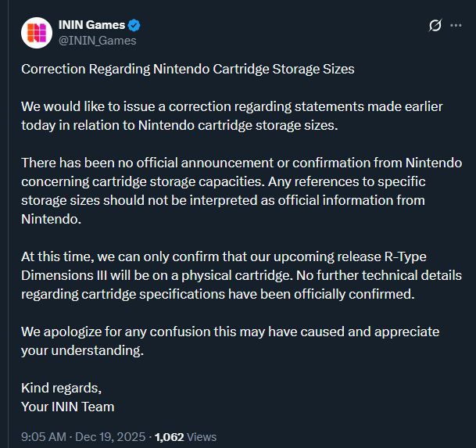Click the 'Your ININ Team' signature line
This screenshot has height=448, width=476.
68,407
